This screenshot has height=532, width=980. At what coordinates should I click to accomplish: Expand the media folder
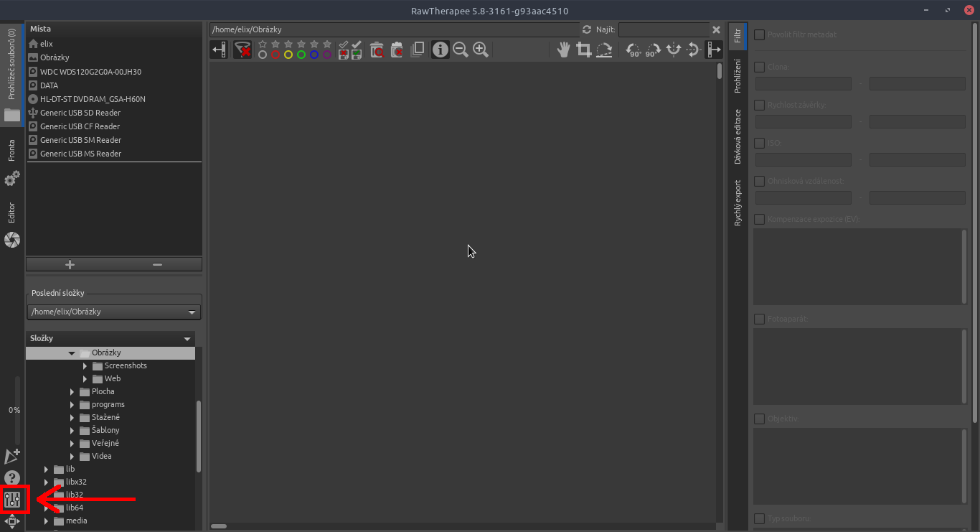tap(46, 521)
